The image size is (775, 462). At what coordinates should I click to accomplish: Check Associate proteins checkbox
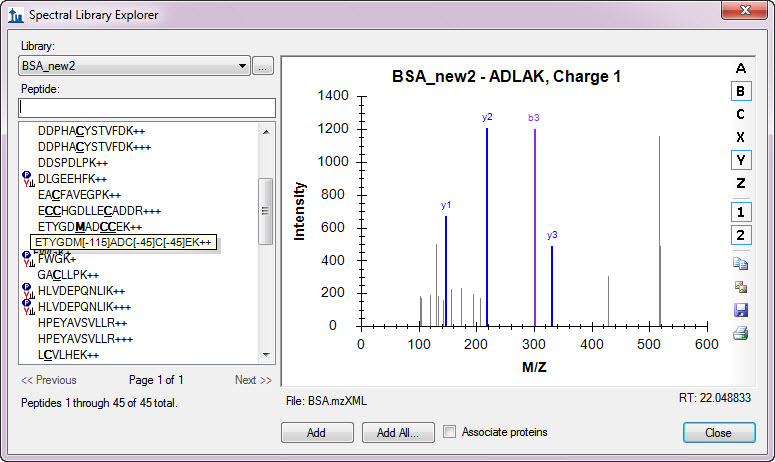pyautogui.click(x=450, y=432)
